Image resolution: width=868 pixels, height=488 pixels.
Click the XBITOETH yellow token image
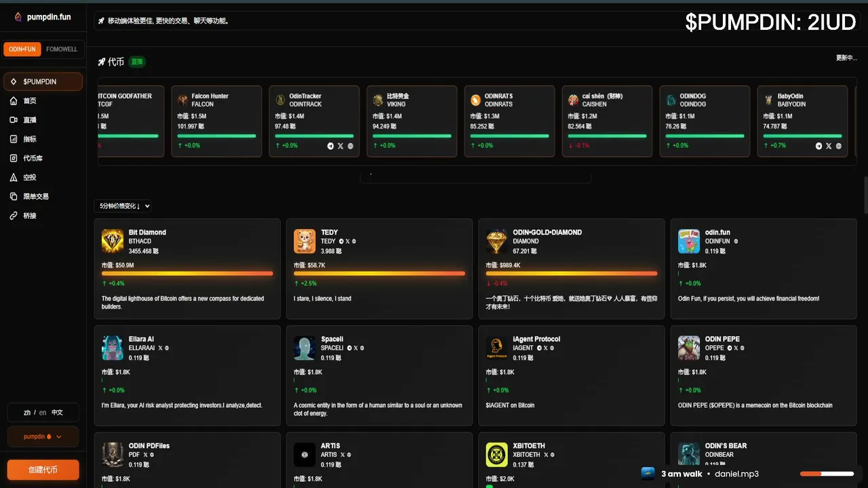pos(497,455)
